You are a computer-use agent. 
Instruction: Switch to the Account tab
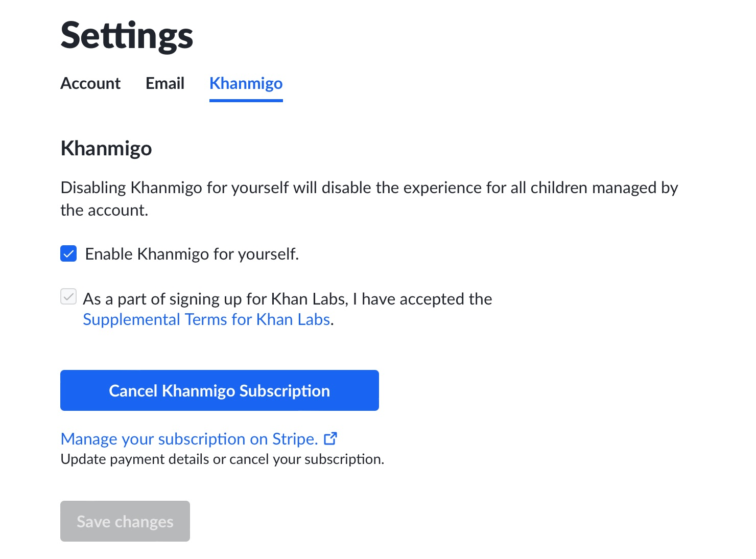click(x=90, y=83)
